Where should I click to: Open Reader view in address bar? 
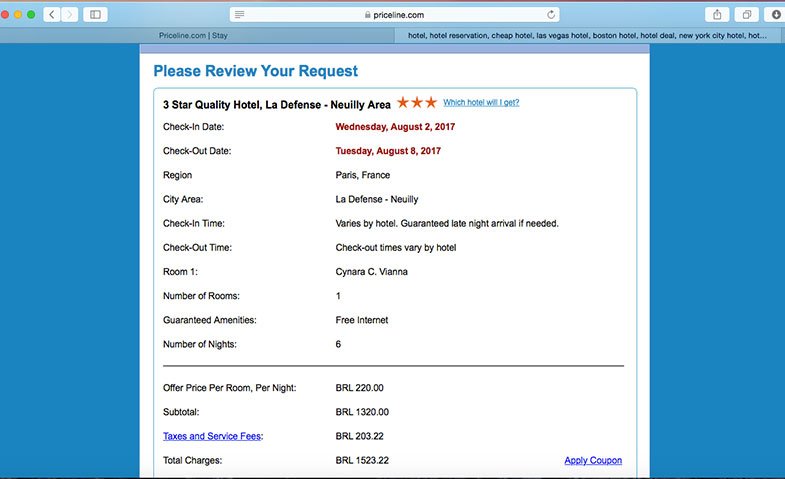[240, 15]
